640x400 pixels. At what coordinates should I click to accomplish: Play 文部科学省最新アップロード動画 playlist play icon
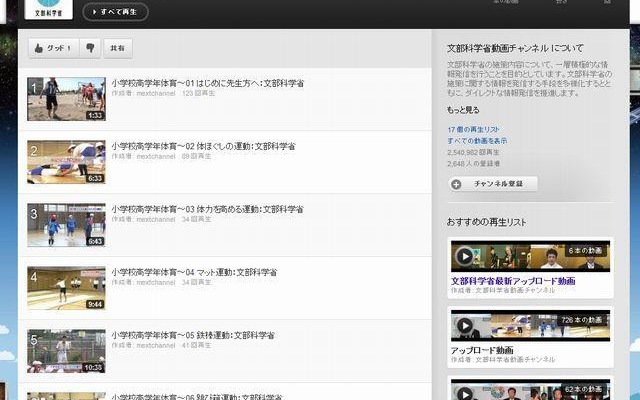point(464,256)
